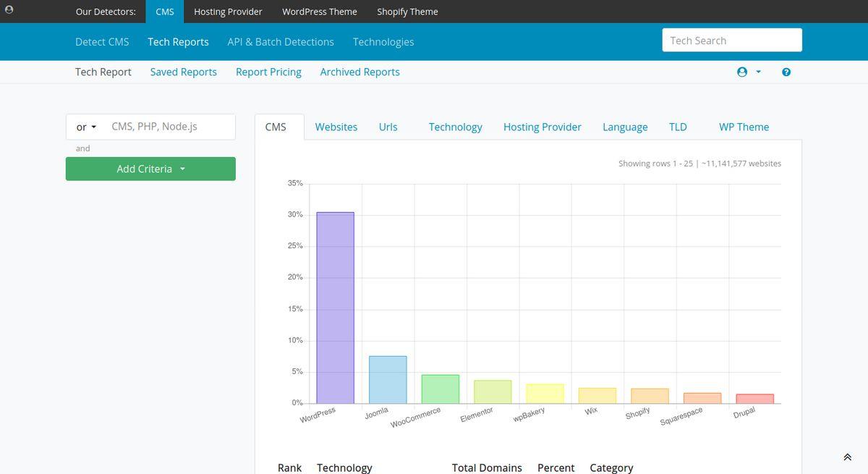Viewport: 868px width, 474px height.
Task: Switch to the Websites tab
Action: pos(336,127)
